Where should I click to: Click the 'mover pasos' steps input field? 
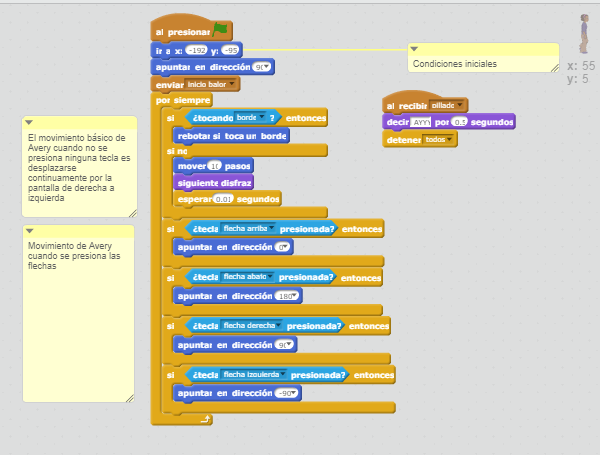(x=214, y=165)
